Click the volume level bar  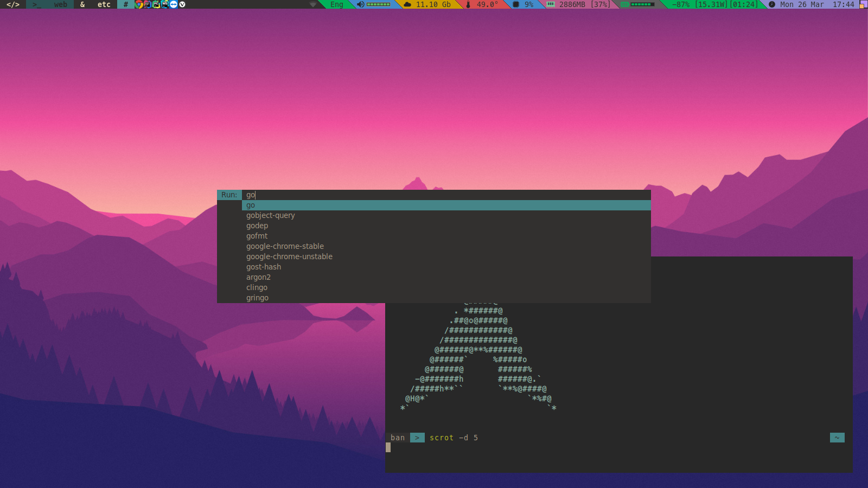click(x=379, y=4)
